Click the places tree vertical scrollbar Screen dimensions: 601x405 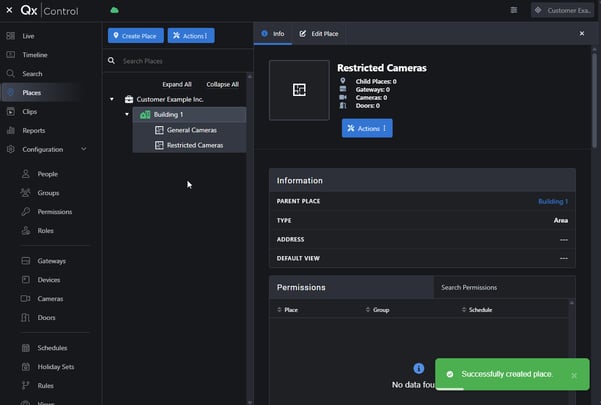click(250, 238)
